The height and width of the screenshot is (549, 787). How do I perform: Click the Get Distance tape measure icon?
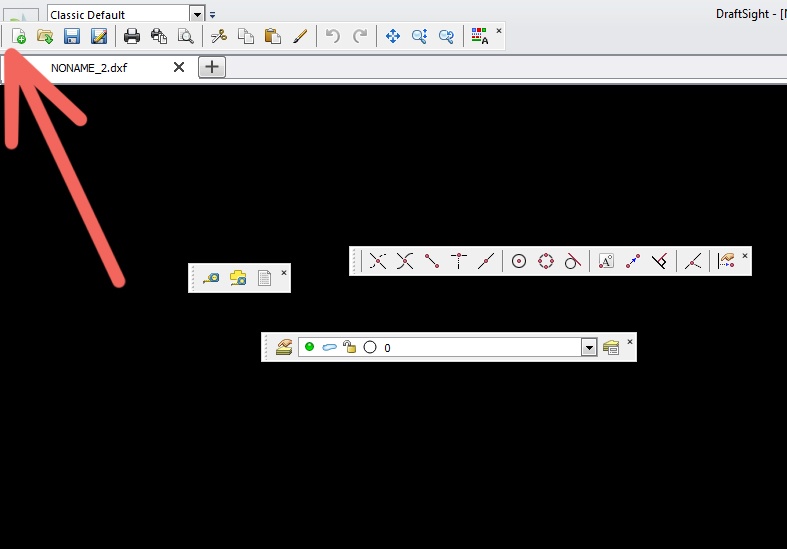211,278
